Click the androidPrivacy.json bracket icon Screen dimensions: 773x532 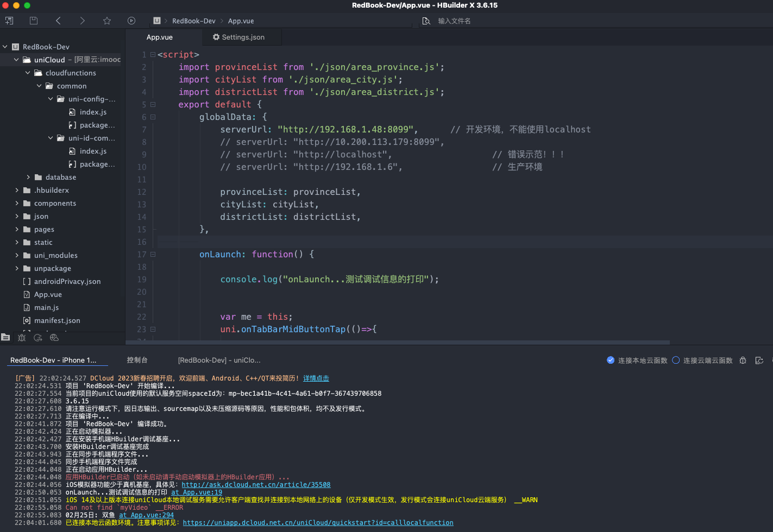tap(27, 281)
